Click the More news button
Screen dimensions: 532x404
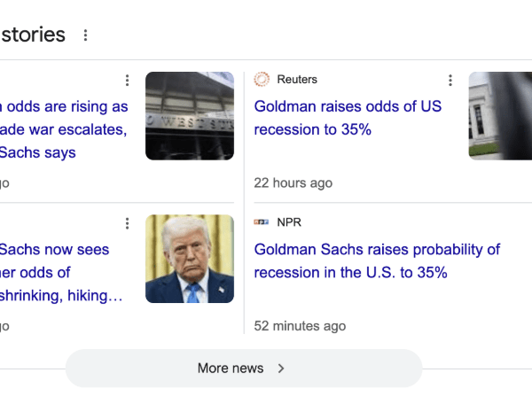(x=244, y=369)
